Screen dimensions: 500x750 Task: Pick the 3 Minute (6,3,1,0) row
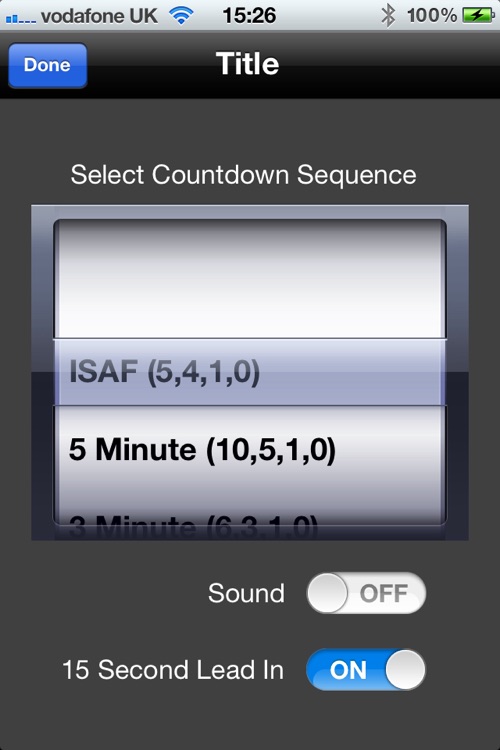coord(193,526)
